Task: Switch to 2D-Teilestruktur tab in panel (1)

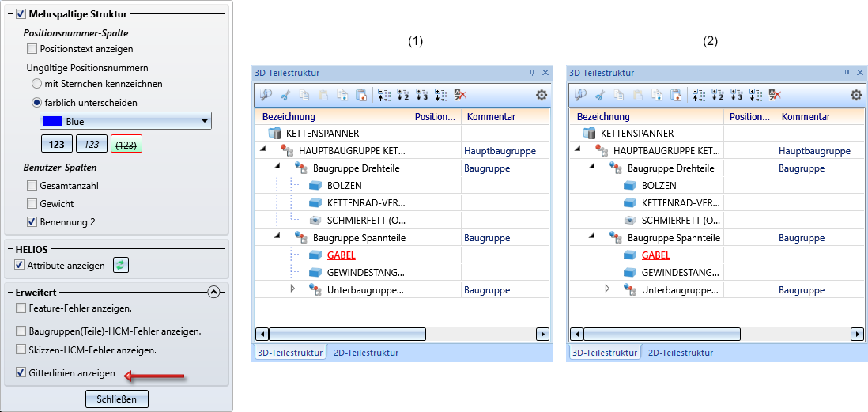Action: [365, 352]
